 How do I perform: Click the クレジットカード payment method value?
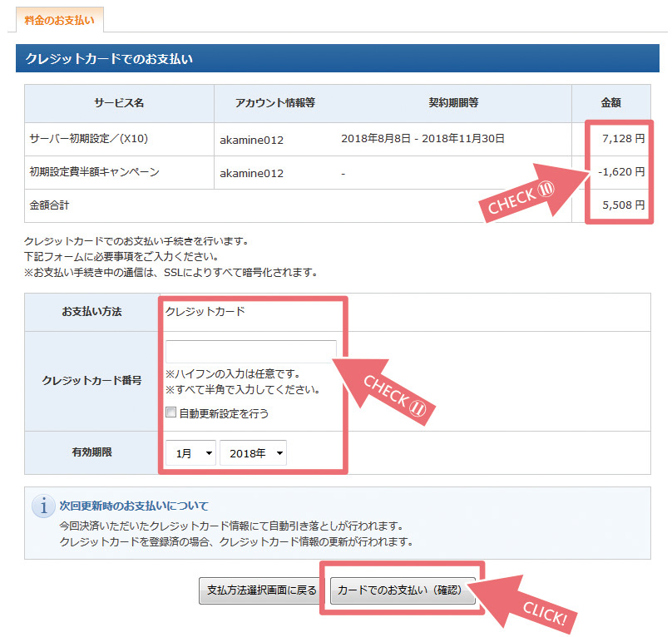click(205, 312)
